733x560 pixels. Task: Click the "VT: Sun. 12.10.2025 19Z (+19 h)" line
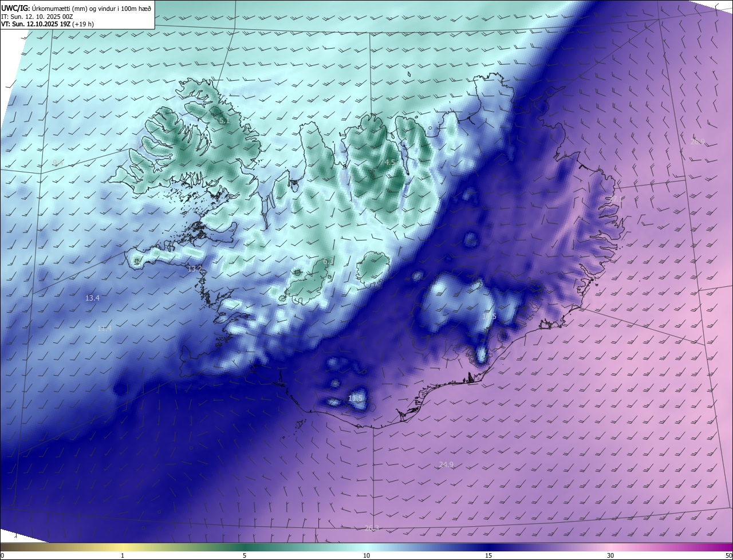(x=48, y=24)
